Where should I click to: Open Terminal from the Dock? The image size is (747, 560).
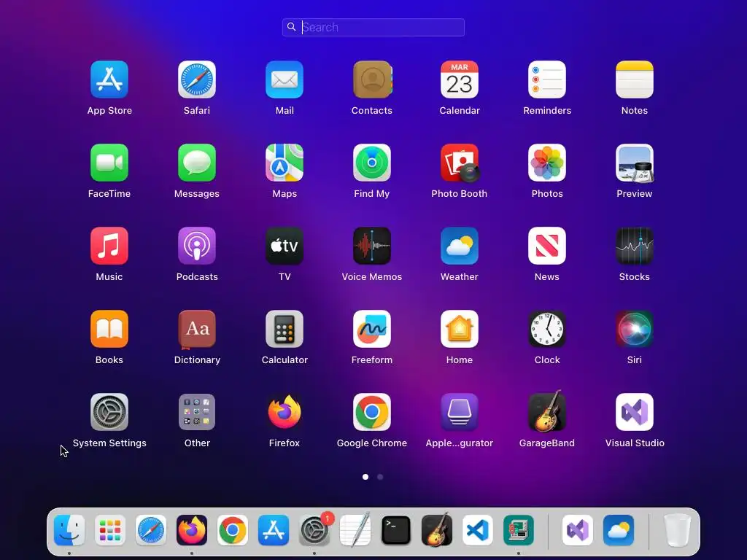pyautogui.click(x=396, y=530)
